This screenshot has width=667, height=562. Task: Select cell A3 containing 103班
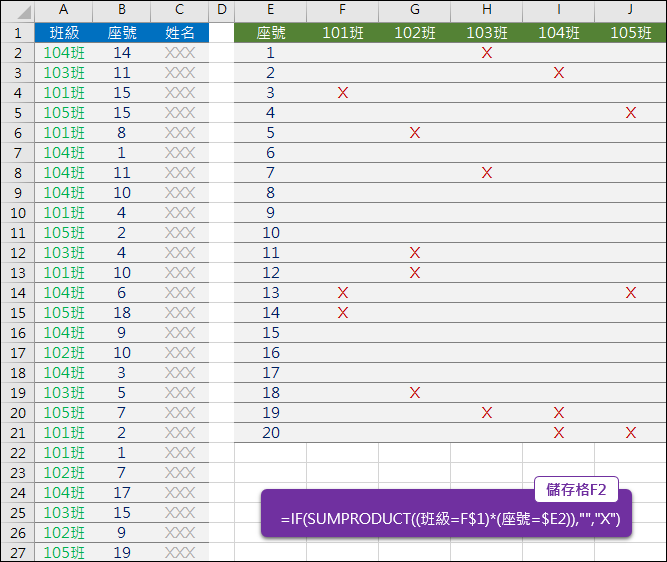[64, 73]
